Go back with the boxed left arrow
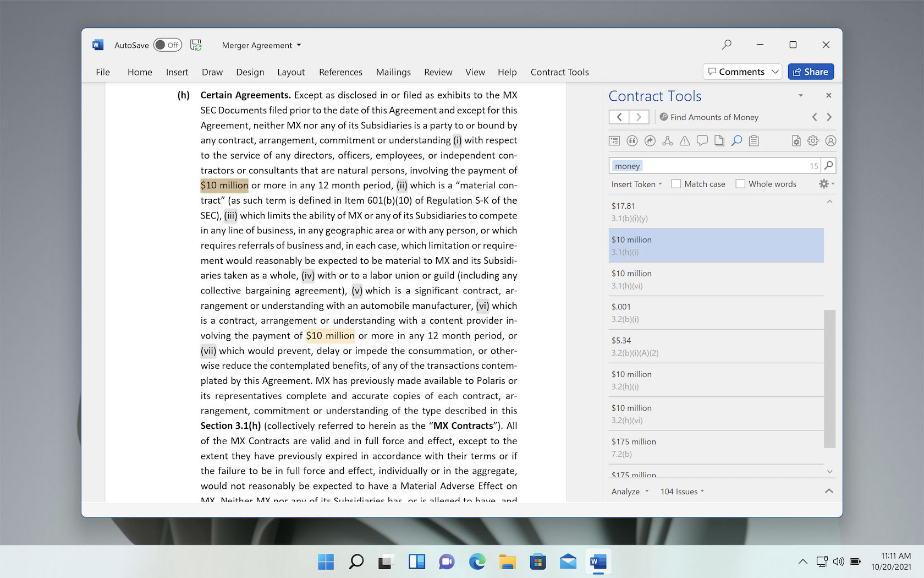The image size is (924, 578). (x=619, y=117)
